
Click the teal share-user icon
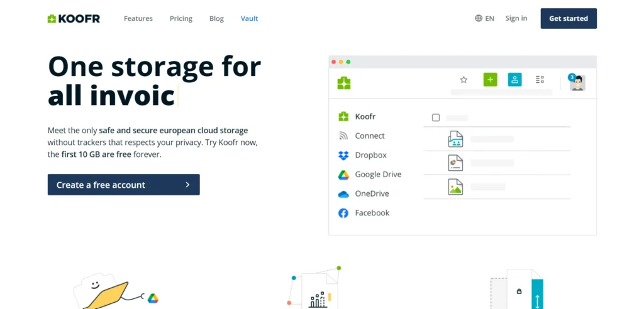514,80
